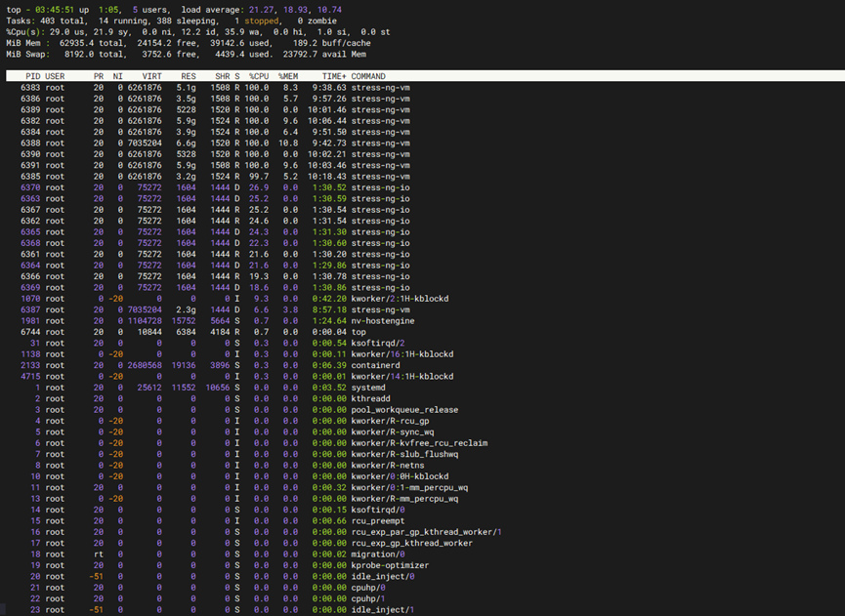Click kworker/R-netns command
The image size is (845, 616).
point(388,466)
